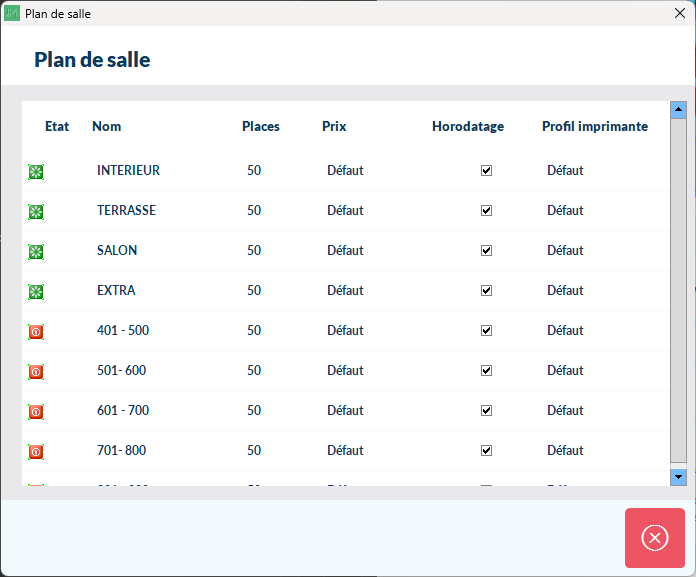Click the Places value 50 for INTERIEUR
Viewport: 696px width, 577px height.
[x=254, y=170]
